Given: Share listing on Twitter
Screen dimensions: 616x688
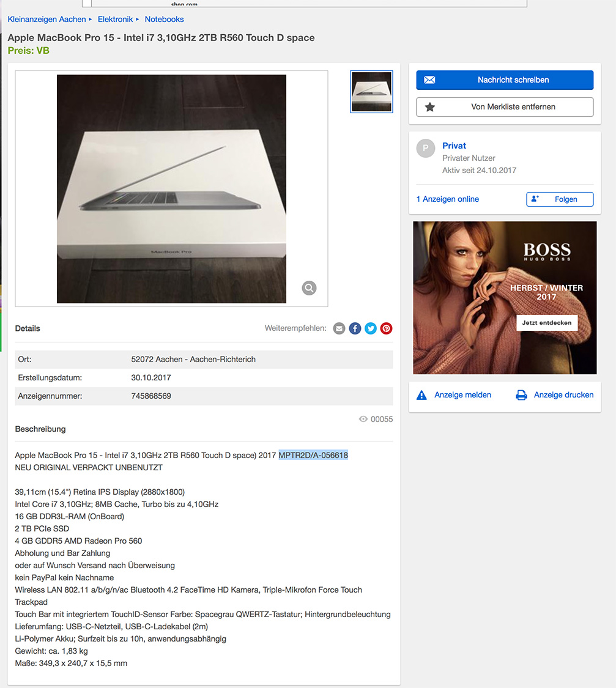Looking at the screenshot, I should pos(371,328).
